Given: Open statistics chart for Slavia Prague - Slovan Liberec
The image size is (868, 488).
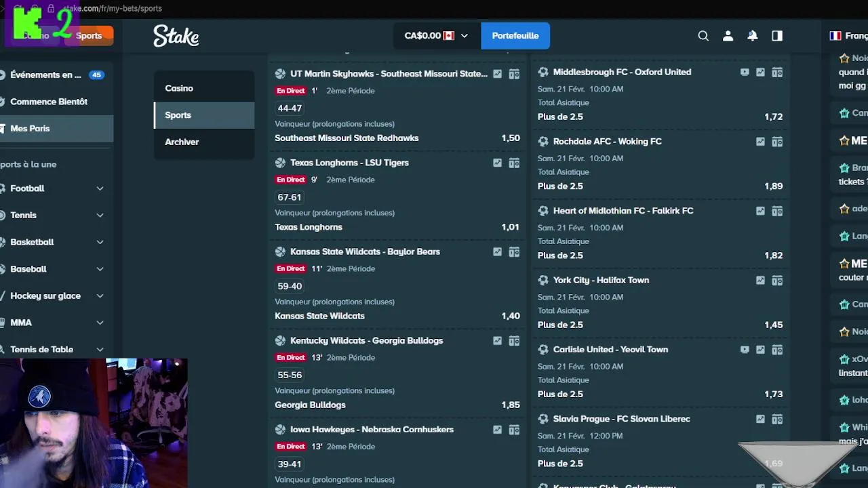Looking at the screenshot, I should (760, 419).
